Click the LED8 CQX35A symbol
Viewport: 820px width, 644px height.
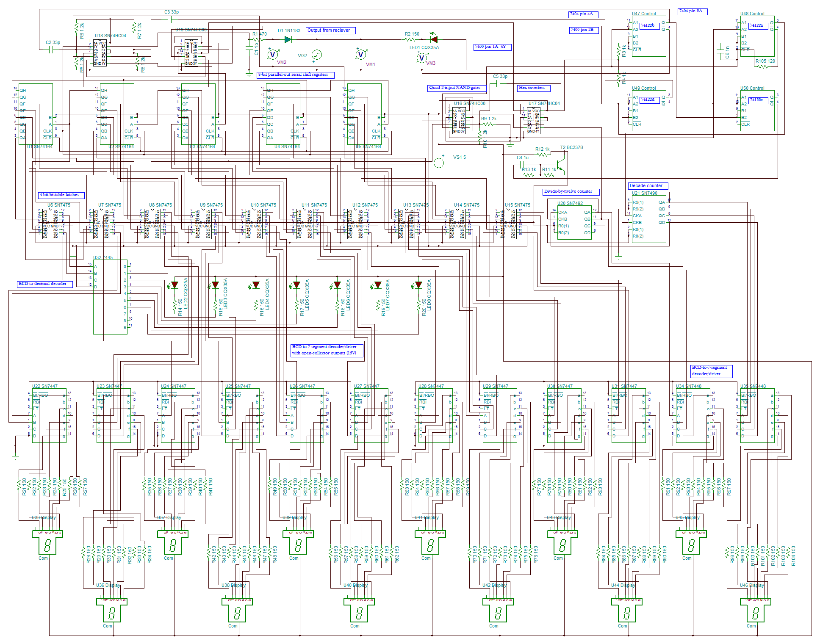418,285
